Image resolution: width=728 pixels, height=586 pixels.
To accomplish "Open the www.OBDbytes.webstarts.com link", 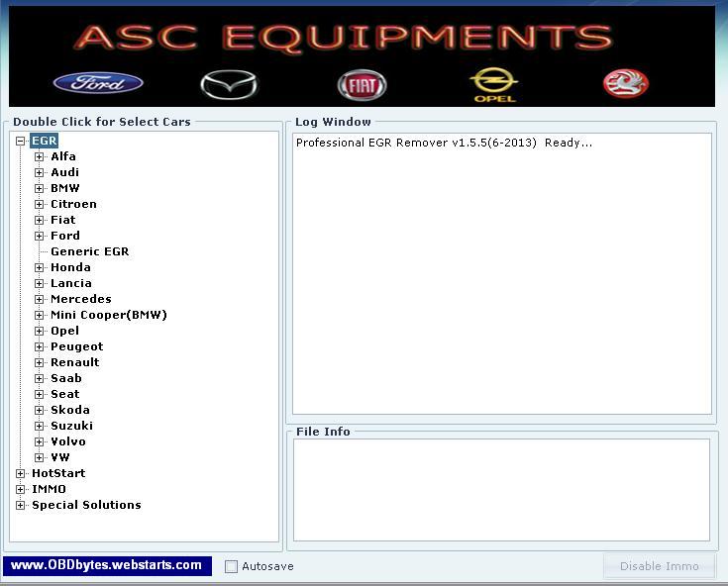I will (x=107, y=566).
